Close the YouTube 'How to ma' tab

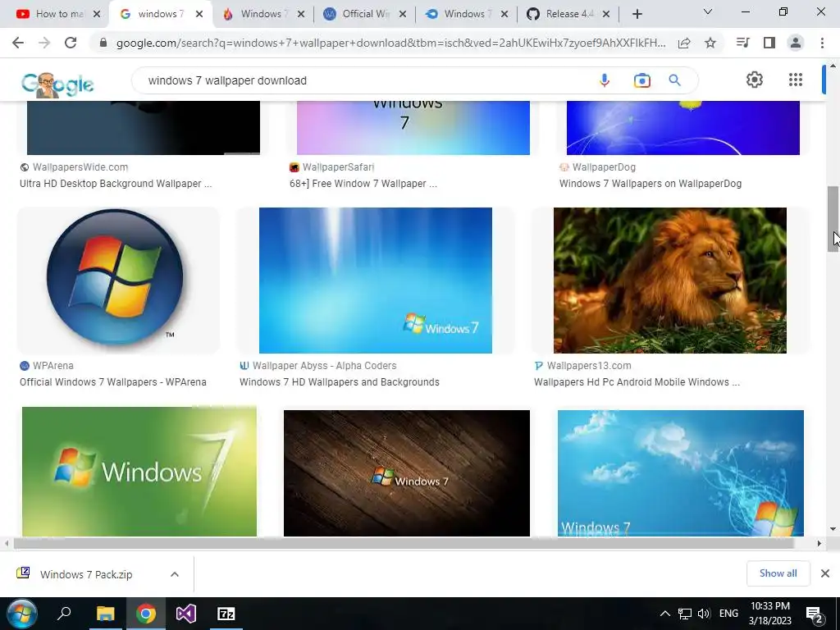click(97, 15)
